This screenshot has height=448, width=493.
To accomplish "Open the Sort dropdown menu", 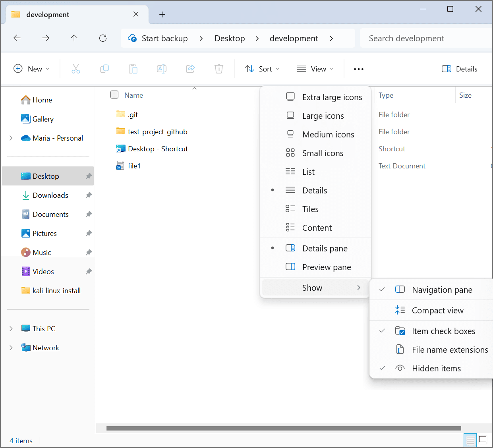I will (262, 69).
